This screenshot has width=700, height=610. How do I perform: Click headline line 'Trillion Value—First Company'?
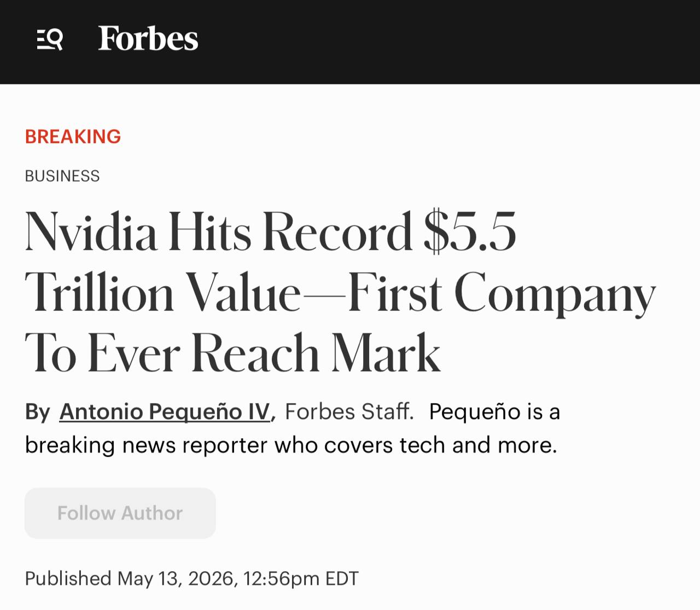coord(340,293)
